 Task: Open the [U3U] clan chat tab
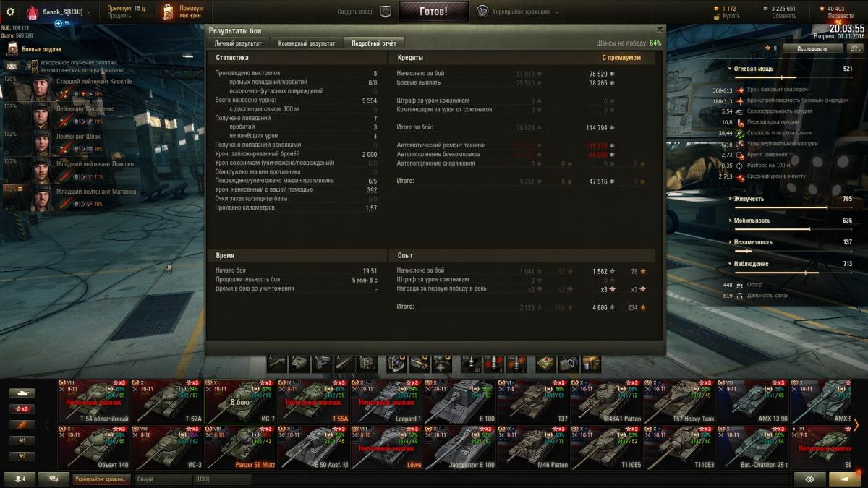pos(221,479)
